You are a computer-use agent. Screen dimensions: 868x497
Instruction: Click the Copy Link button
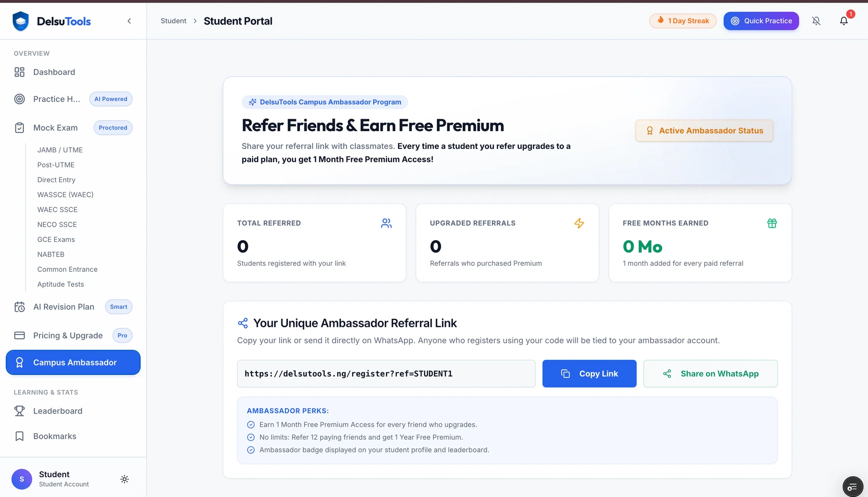(589, 374)
